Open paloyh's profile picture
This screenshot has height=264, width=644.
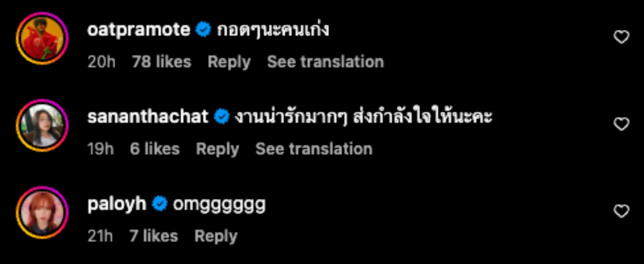point(42,212)
